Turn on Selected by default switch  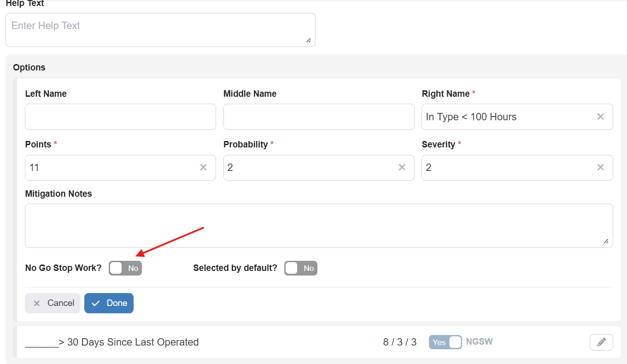(301, 268)
